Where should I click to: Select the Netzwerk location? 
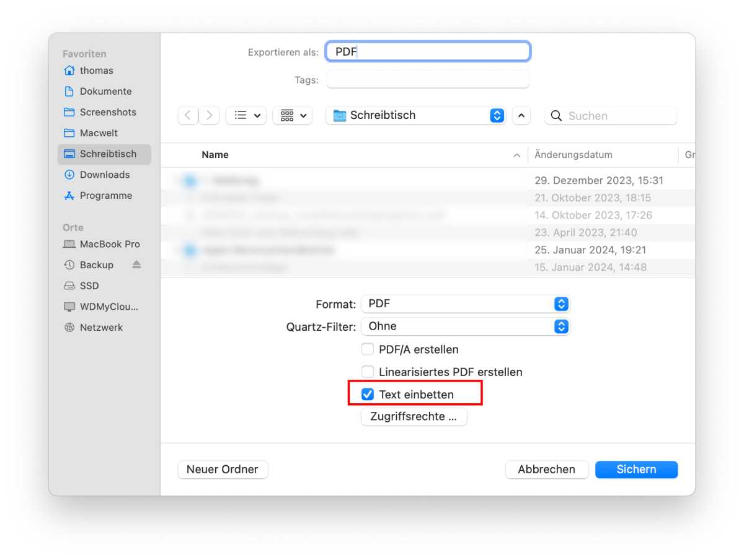click(101, 328)
